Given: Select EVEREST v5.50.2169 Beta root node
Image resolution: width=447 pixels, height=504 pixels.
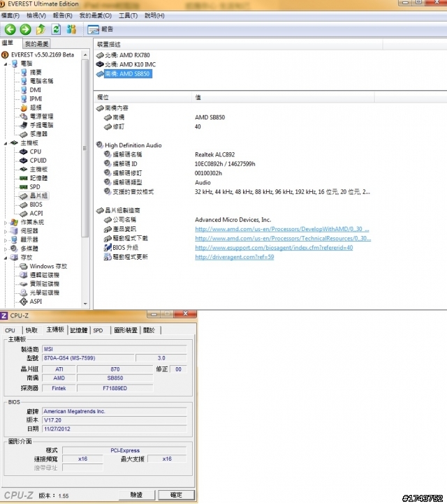Looking at the screenshot, I should (43, 54).
